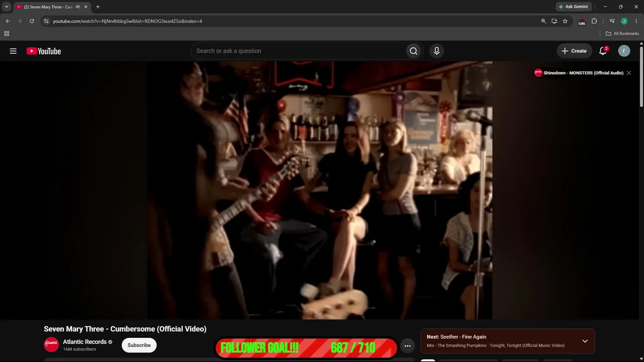Reload the current page
644x362 pixels.
32,21
